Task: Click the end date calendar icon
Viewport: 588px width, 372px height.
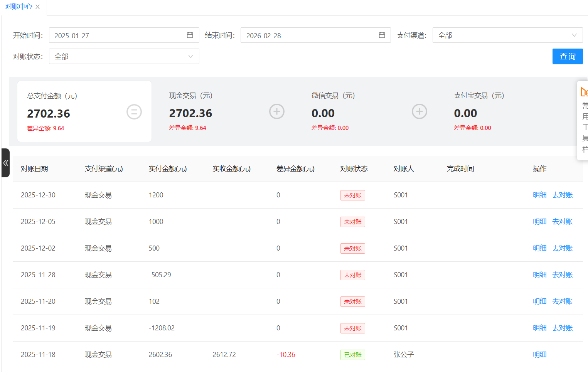Action: 382,35
